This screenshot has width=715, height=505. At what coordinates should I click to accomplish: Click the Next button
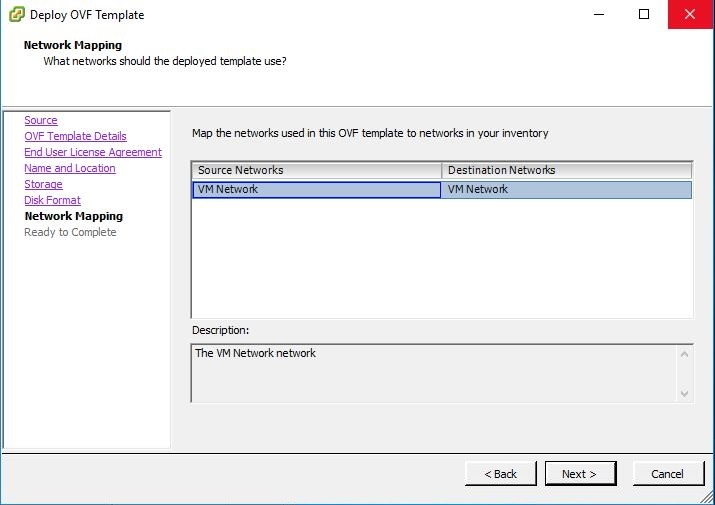pyautogui.click(x=580, y=474)
